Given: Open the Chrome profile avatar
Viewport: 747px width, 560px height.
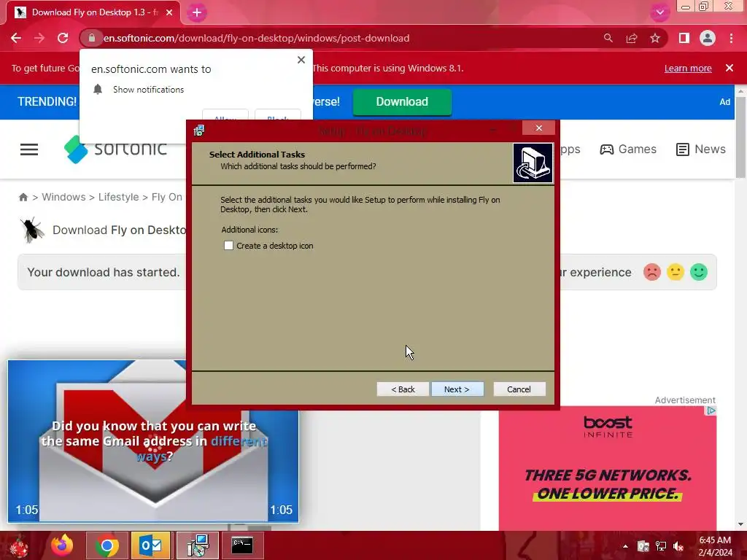Looking at the screenshot, I should (x=708, y=38).
